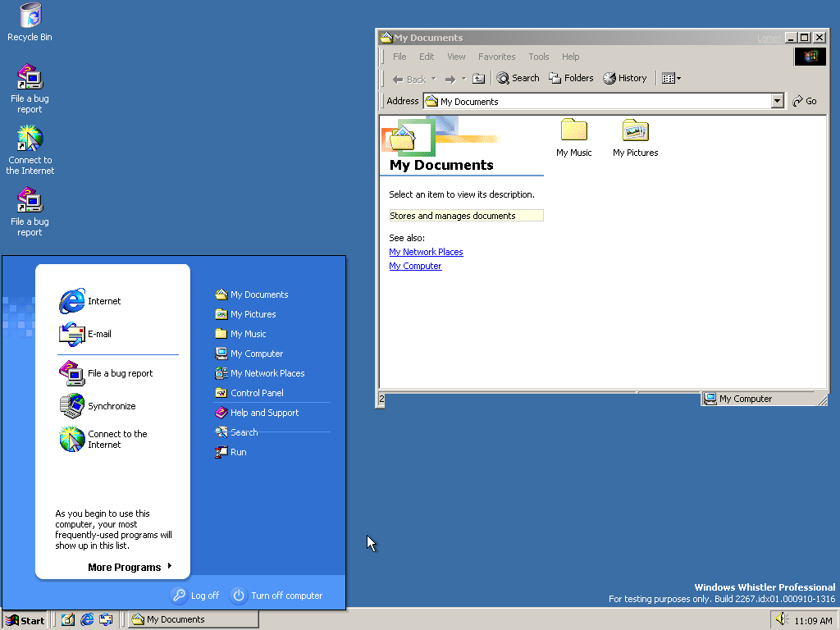840x630 pixels.
Task: Toggle the Folders pane button
Action: click(571, 79)
